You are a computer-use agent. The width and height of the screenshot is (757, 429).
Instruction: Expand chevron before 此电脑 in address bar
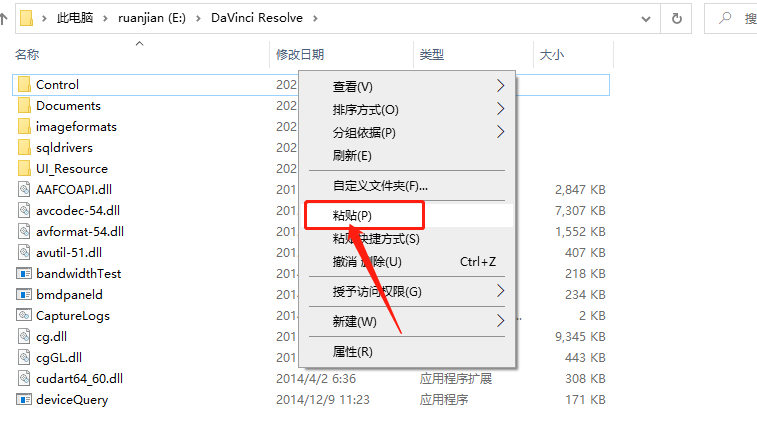(44, 18)
